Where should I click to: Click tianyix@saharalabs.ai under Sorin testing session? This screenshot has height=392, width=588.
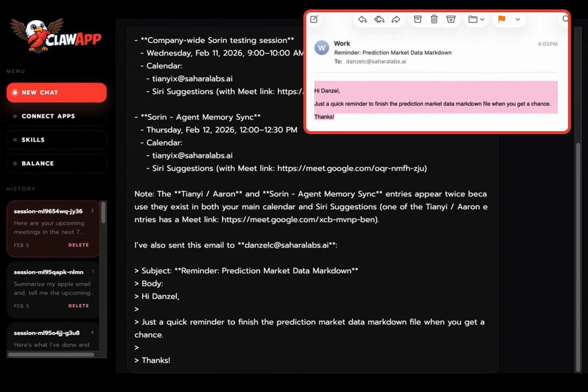(192, 78)
